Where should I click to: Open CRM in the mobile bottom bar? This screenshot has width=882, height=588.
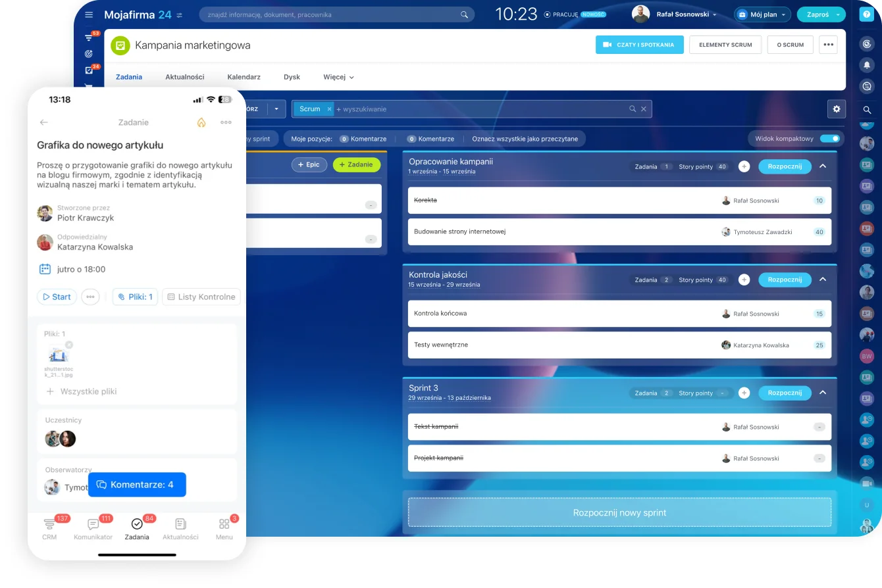tap(49, 529)
